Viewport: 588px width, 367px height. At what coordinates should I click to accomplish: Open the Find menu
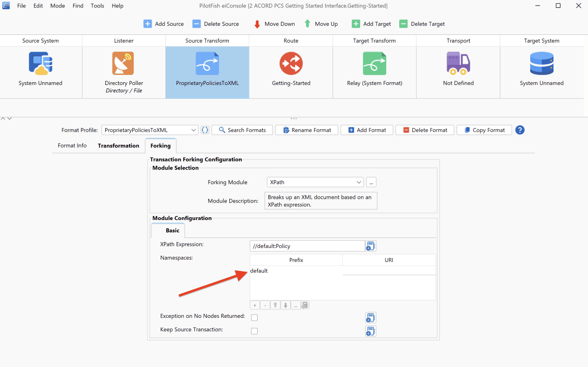click(x=78, y=6)
